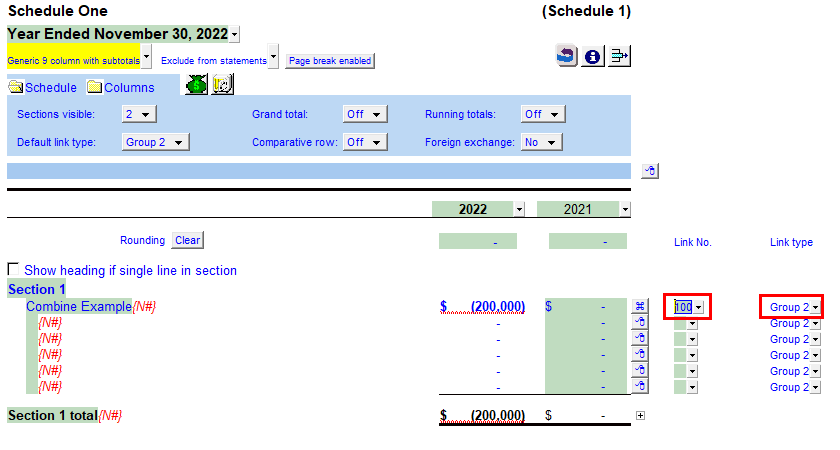Click the Link type column header

click(x=791, y=242)
